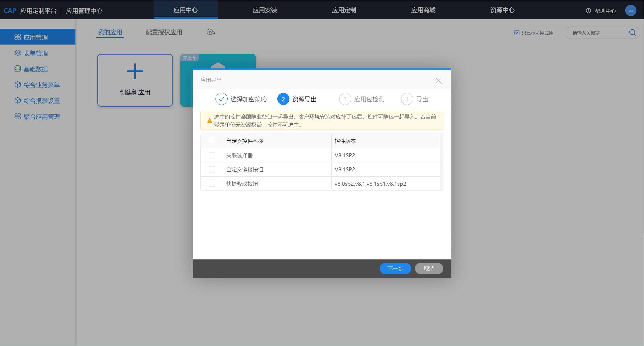Select the 我的应用 tab
644x346 pixels.
tap(110, 32)
